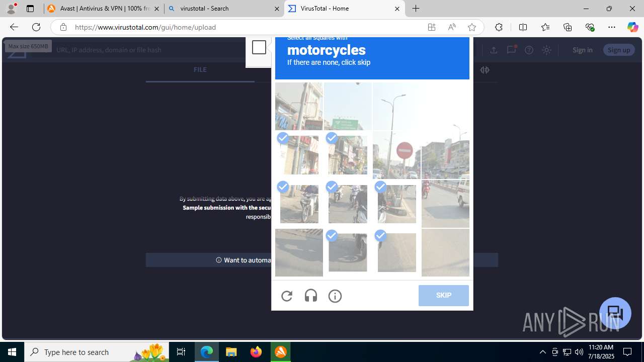Viewport: 644px width, 362px height.
Task: Open Browser essentials heart icon
Action: click(590, 27)
